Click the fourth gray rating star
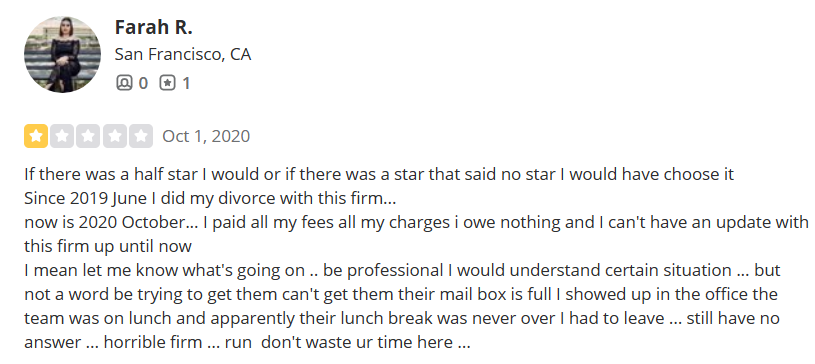815x364 pixels. point(115,136)
